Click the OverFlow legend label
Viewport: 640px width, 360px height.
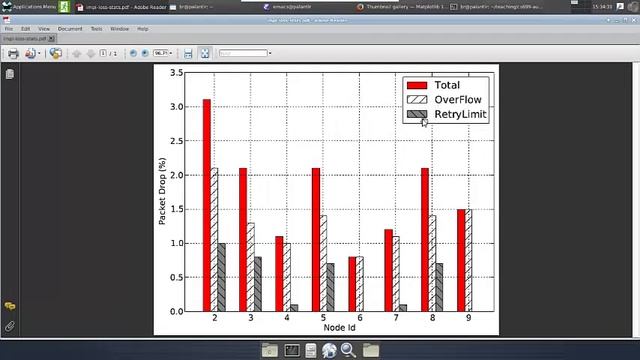click(458, 100)
